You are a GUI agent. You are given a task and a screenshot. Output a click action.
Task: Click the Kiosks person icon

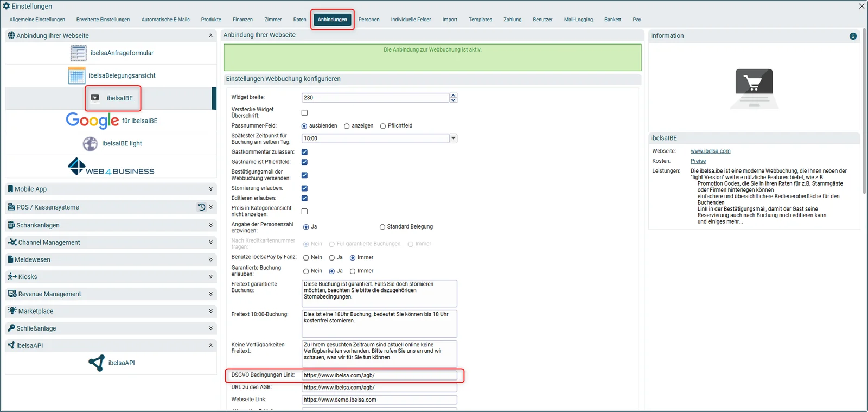(12, 276)
